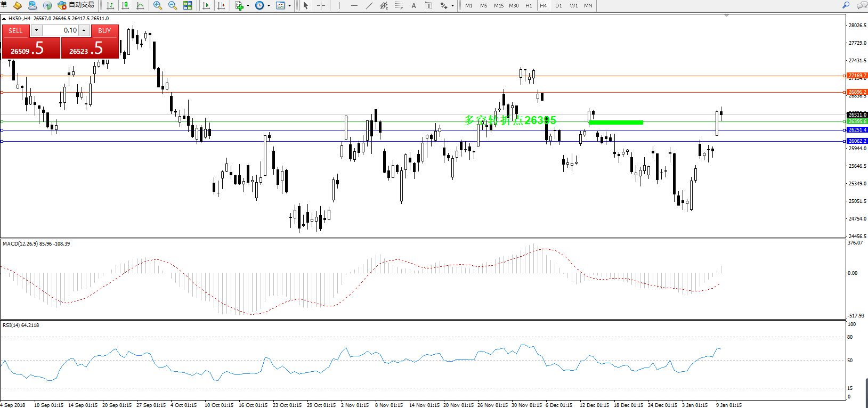868x408 pixels.
Task: Open the chart templates dropdown arrow
Action: tap(289, 5)
